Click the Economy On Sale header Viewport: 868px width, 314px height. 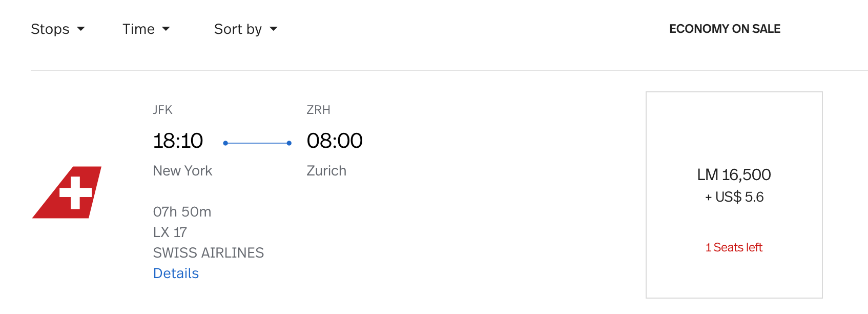[x=725, y=29]
